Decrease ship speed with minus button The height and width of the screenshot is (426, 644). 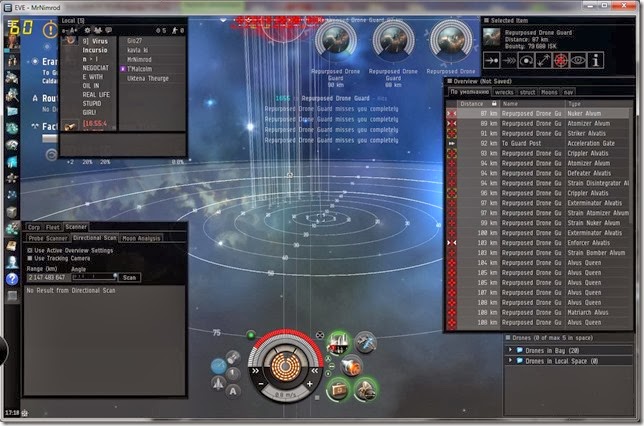coord(260,384)
